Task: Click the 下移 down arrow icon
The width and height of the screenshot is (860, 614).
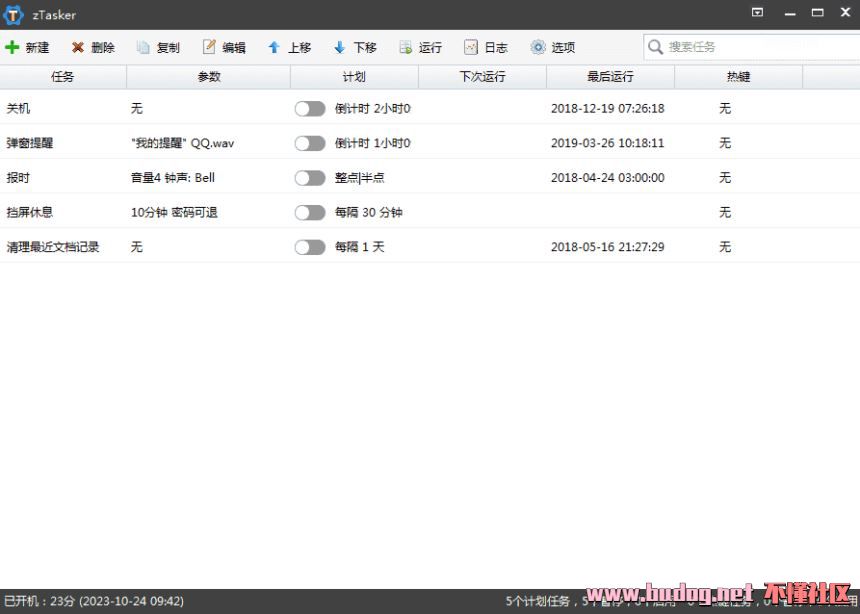Action: [x=340, y=48]
